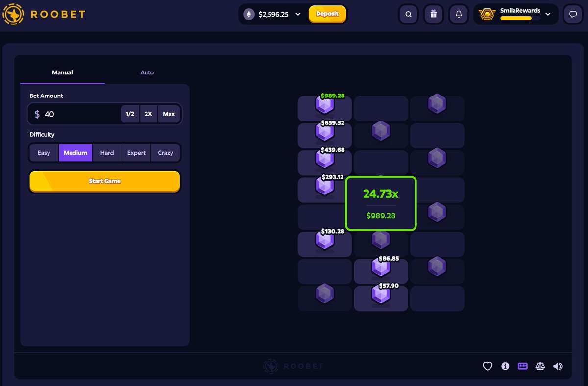The height and width of the screenshot is (386, 588).
Task: Set bet to Max
Action: (169, 114)
